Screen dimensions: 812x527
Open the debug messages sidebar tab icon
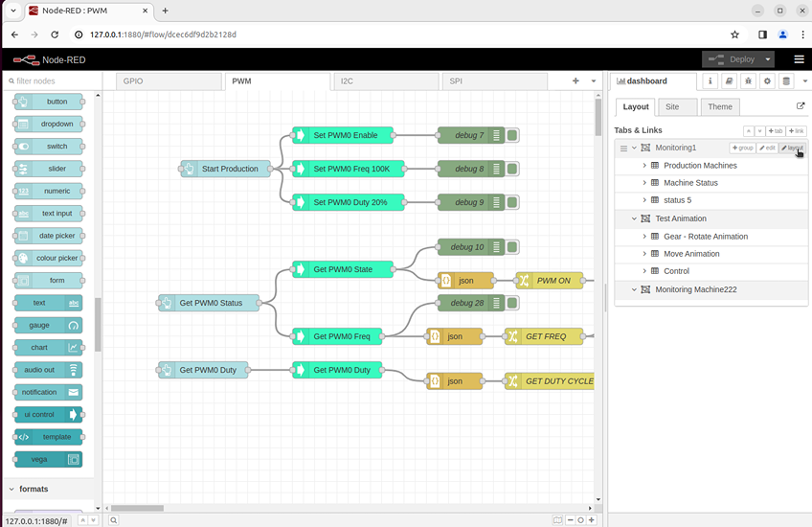pos(748,81)
